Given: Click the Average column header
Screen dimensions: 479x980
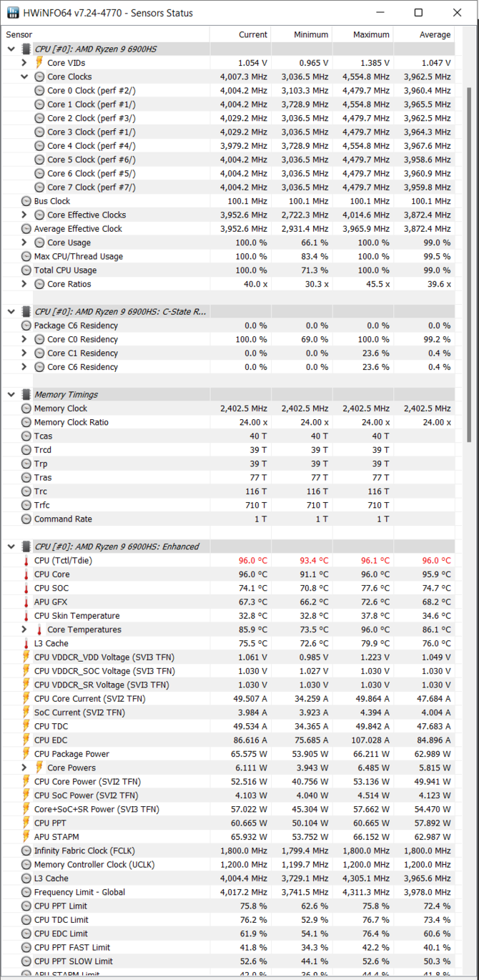Looking at the screenshot, I should click(x=424, y=34).
